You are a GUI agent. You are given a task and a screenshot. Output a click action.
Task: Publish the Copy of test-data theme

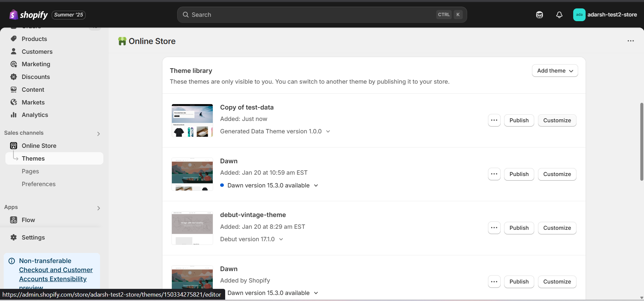519,120
